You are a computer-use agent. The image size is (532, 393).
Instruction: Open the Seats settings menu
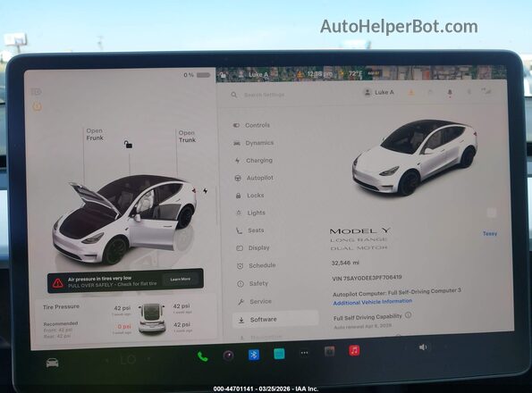click(250, 230)
